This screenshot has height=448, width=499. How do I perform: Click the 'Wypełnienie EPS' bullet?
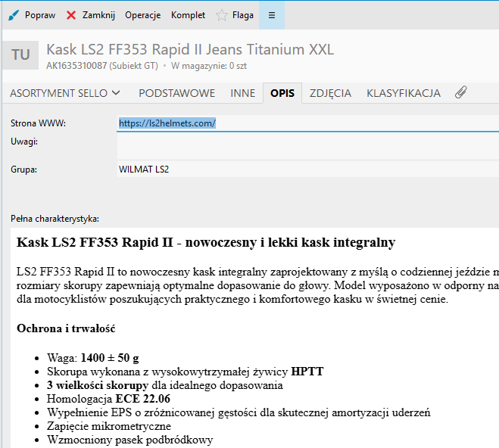[239, 412]
